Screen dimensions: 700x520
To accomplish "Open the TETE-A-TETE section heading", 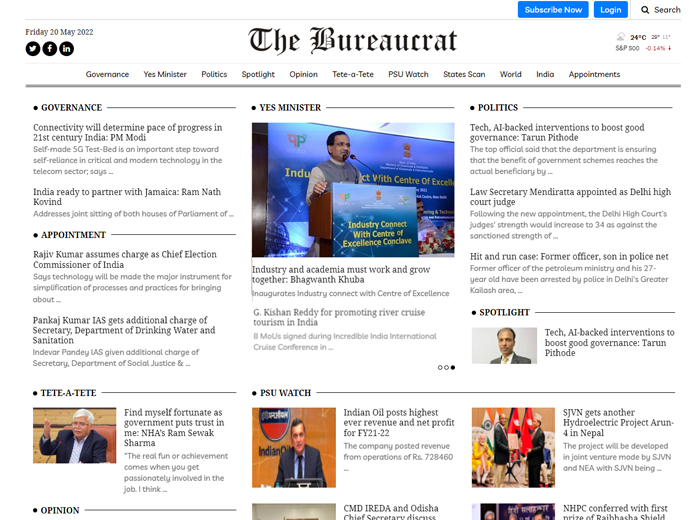I will pos(68,393).
